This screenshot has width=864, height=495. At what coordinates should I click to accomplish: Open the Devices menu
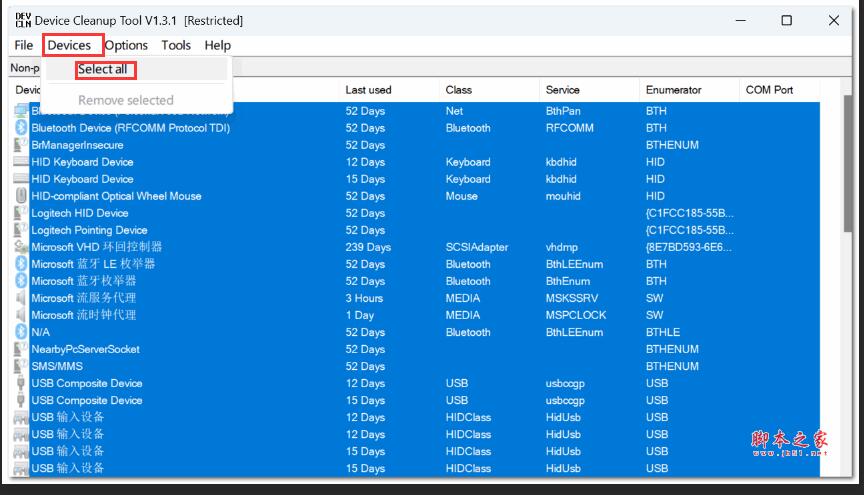(x=69, y=45)
